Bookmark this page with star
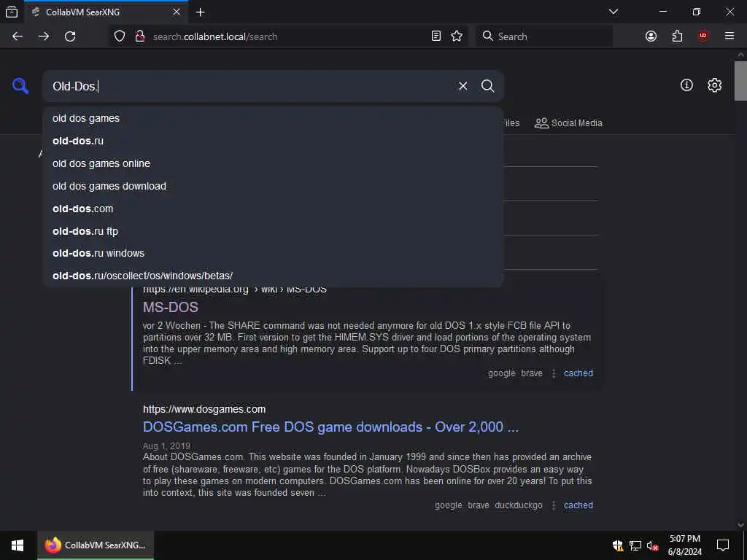 (x=457, y=36)
